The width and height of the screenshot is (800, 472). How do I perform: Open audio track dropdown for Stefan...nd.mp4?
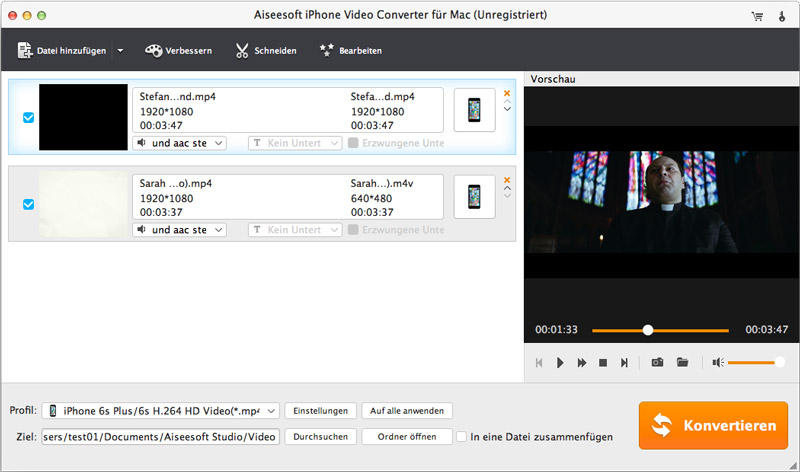click(180, 143)
